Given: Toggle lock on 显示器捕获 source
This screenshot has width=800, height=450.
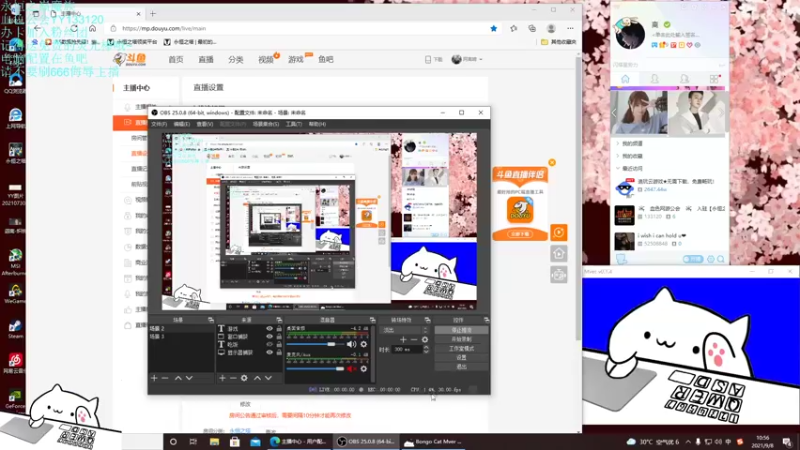Looking at the screenshot, I should tap(279, 353).
